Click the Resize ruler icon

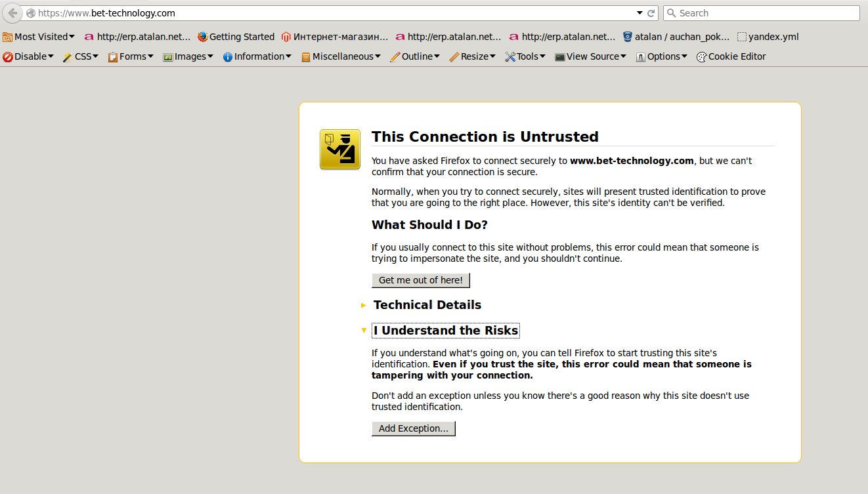tap(454, 57)
